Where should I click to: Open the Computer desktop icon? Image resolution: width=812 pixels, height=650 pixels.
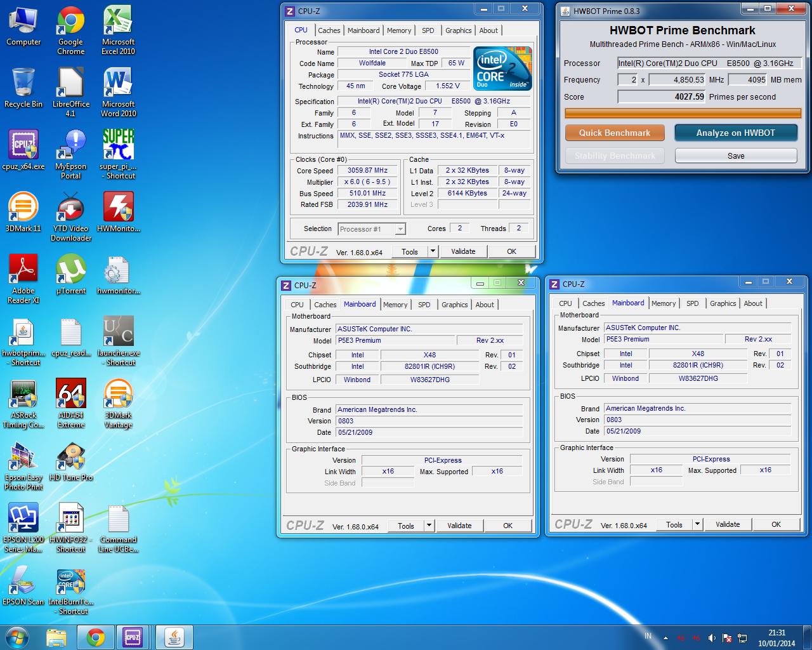pos(23,26)
